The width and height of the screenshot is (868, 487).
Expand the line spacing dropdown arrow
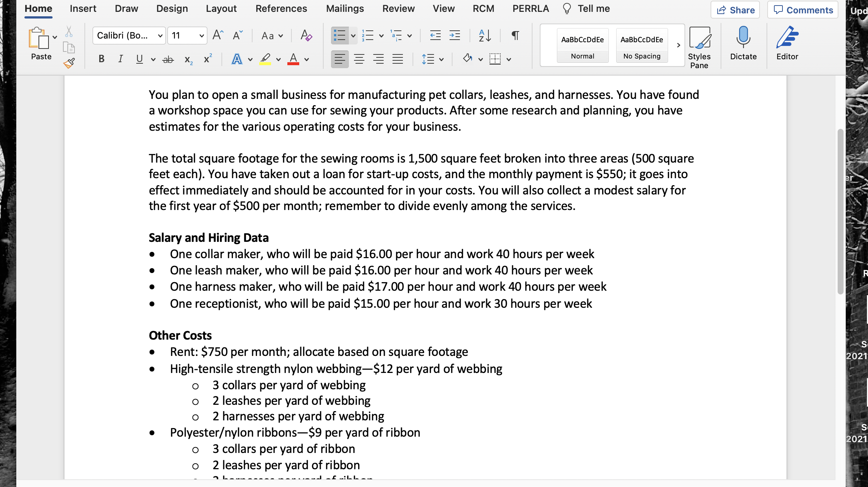441,59
